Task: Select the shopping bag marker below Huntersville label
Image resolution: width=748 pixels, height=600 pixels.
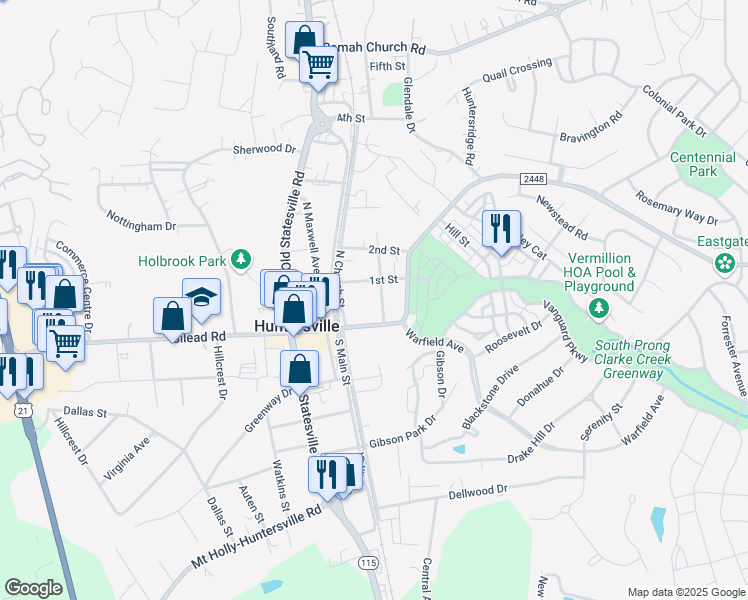Action: (299, 370)
